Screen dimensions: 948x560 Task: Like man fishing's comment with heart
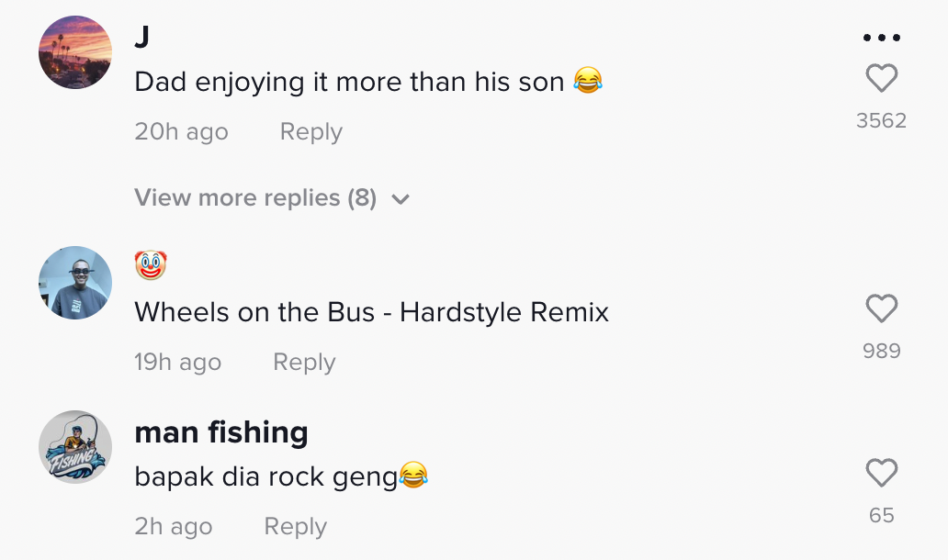[881, 474]
